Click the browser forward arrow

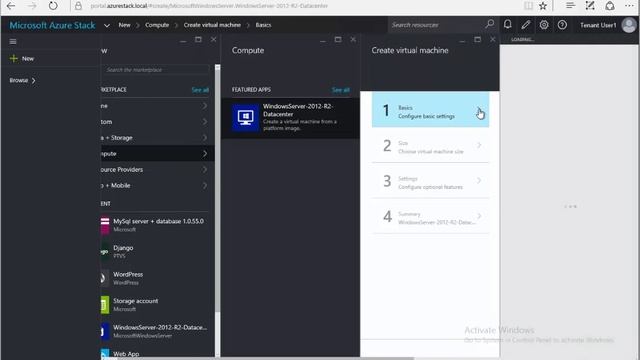click(32, 6)
